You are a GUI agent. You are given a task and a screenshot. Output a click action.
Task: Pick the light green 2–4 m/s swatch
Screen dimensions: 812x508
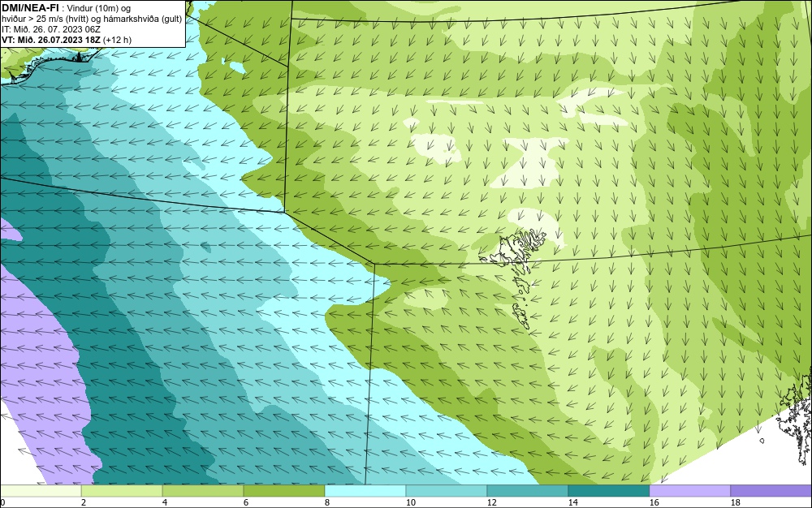pyautogui.click(x=122, y=490)
